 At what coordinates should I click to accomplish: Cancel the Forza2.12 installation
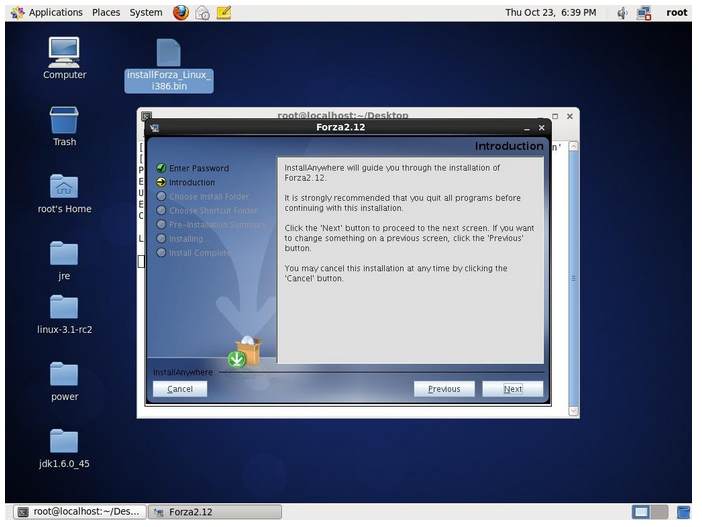180,389
